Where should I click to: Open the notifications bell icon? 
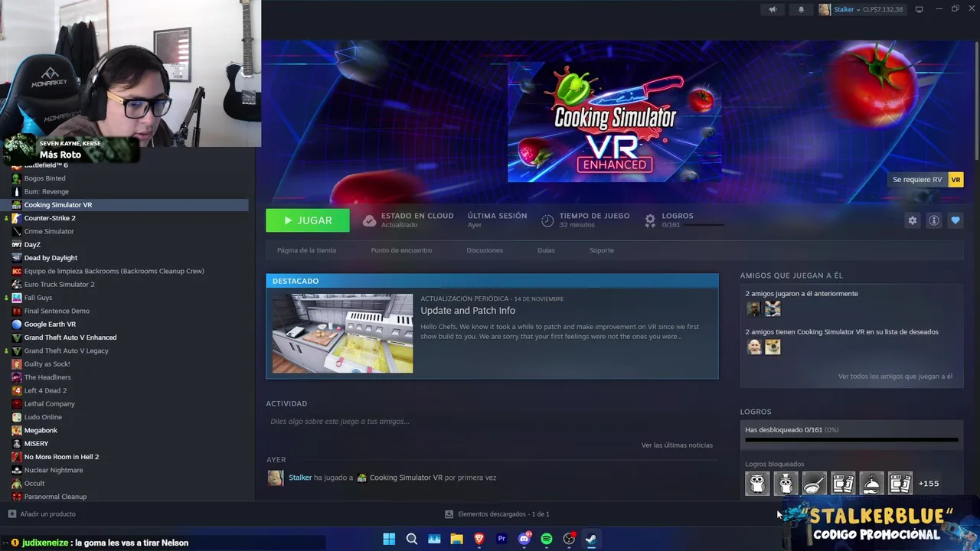[x=801, y=9]
